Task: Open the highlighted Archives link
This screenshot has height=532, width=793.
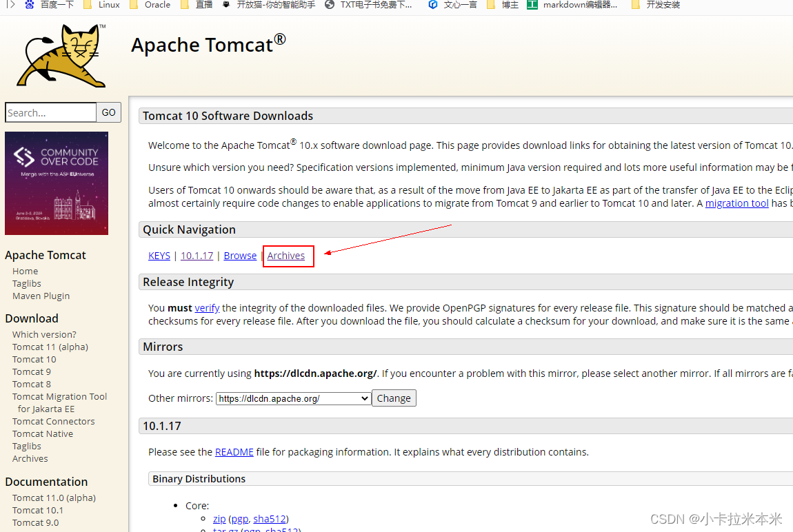Action: 288,255
